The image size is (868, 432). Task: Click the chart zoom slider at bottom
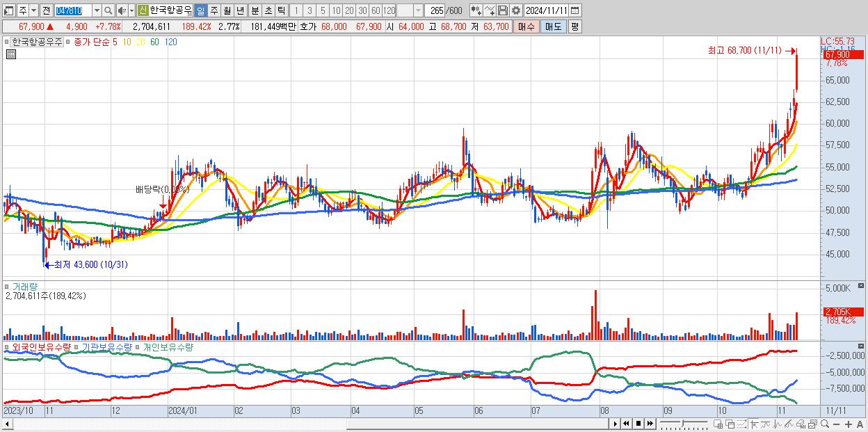(683, 424)
